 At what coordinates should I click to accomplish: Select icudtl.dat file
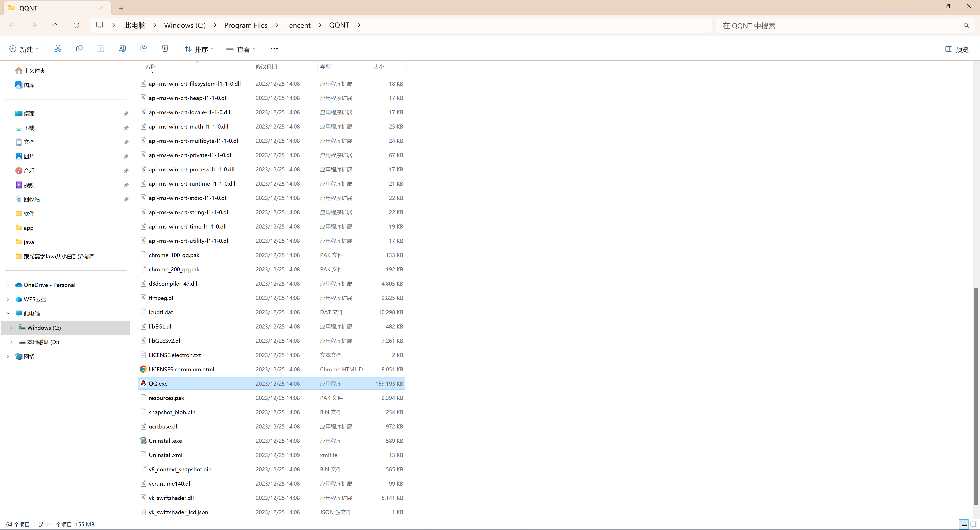click(x=161, y=312)
